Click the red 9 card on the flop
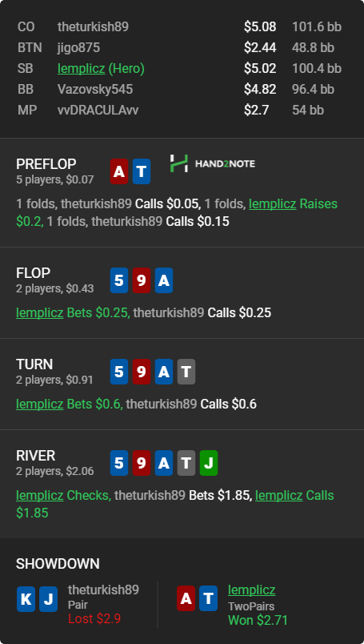 tap(142, 280)
